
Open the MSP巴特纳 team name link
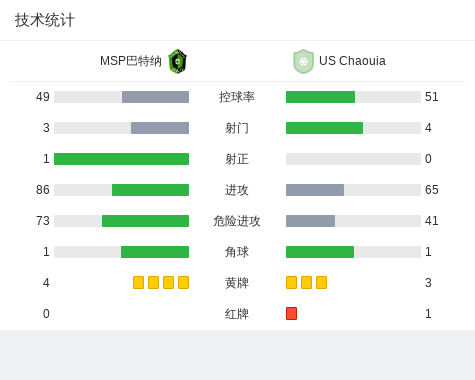coord(131,61)
